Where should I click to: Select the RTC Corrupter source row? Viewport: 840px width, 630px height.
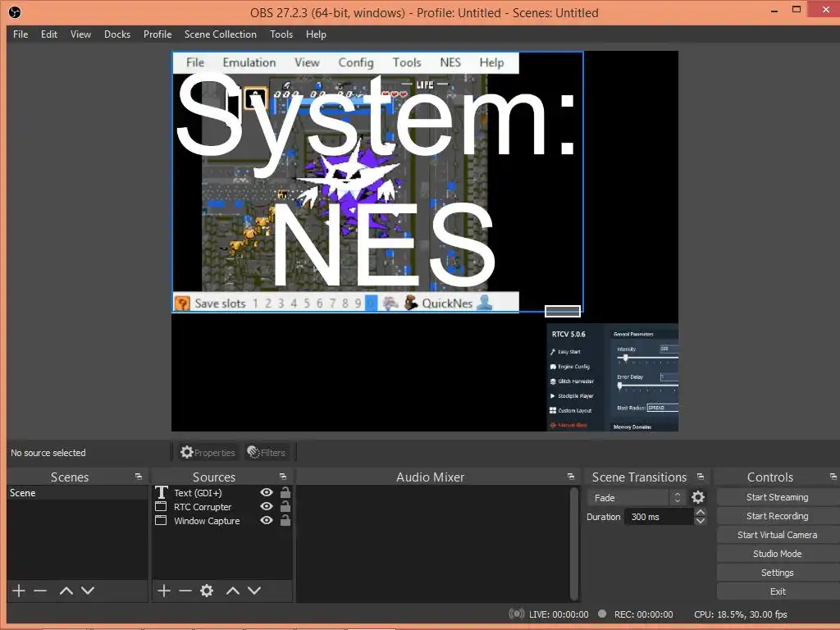tap(222, 506)
